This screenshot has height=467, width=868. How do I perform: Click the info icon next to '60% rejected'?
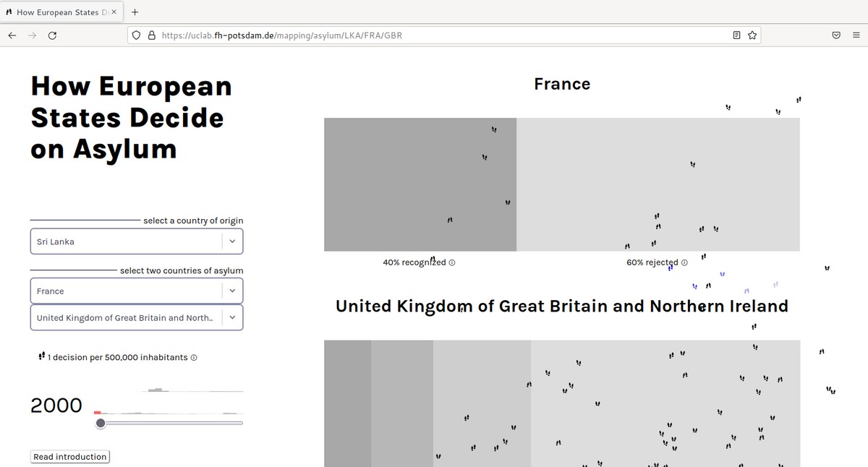(x=684, y=262)
